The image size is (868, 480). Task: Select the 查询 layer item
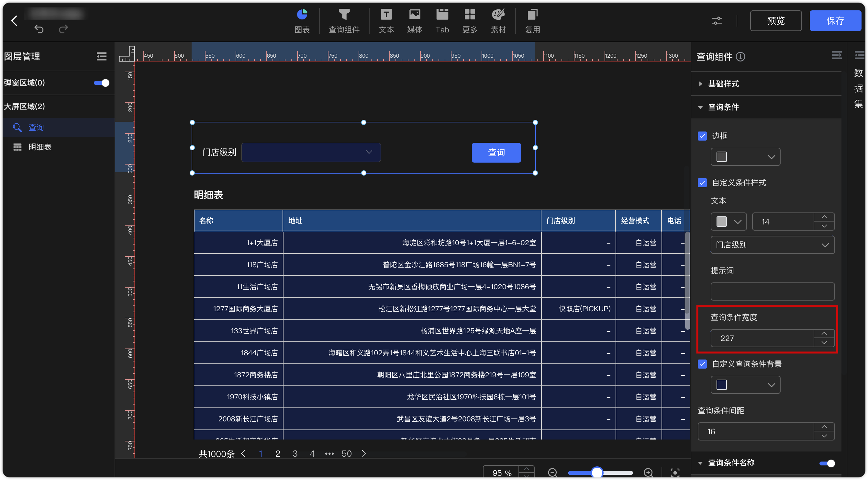tap(59, 128)
